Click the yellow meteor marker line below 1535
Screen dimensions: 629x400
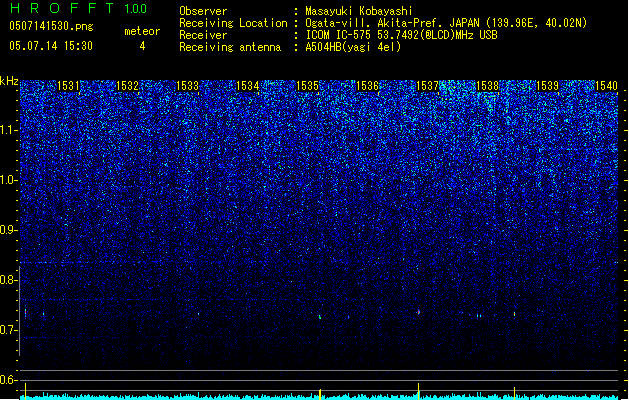(x=320, y=394)
